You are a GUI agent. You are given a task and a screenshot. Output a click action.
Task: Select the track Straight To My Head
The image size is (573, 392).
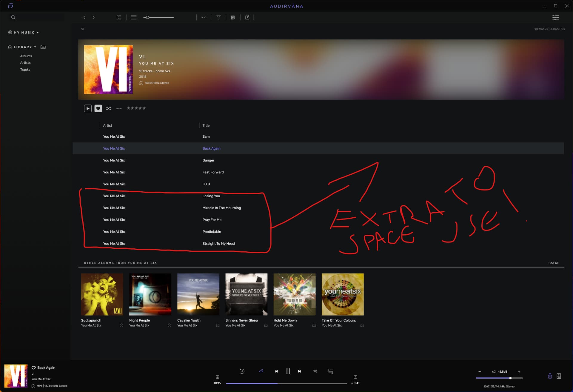coord(318,244)
